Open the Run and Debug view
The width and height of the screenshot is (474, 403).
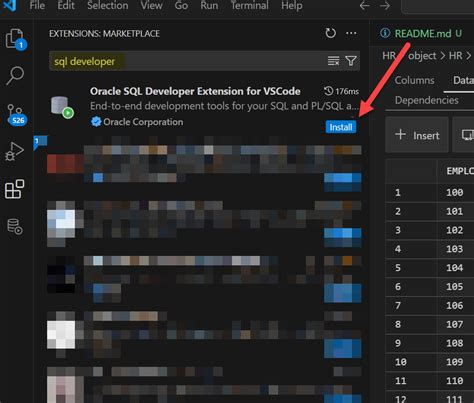[x=14, y=152]
